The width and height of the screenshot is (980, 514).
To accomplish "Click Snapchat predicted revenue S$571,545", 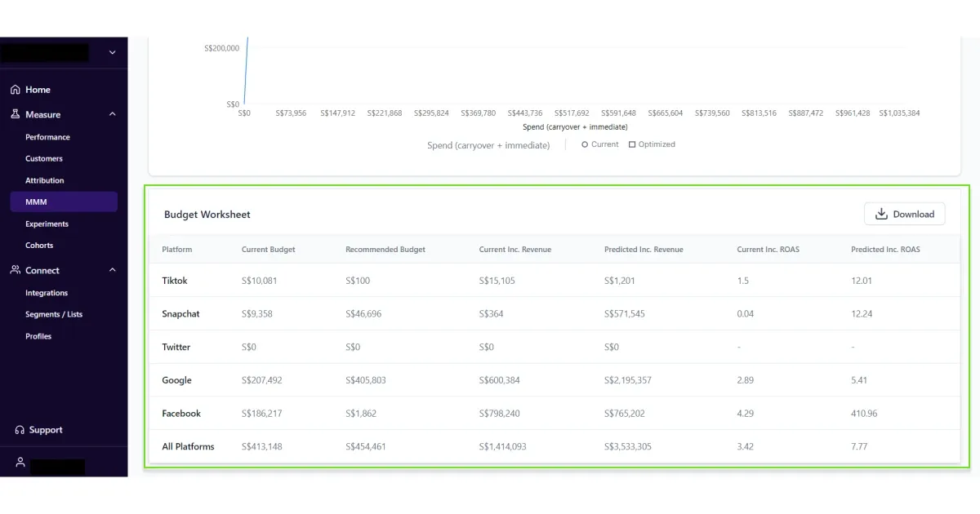I will (625, 314).
